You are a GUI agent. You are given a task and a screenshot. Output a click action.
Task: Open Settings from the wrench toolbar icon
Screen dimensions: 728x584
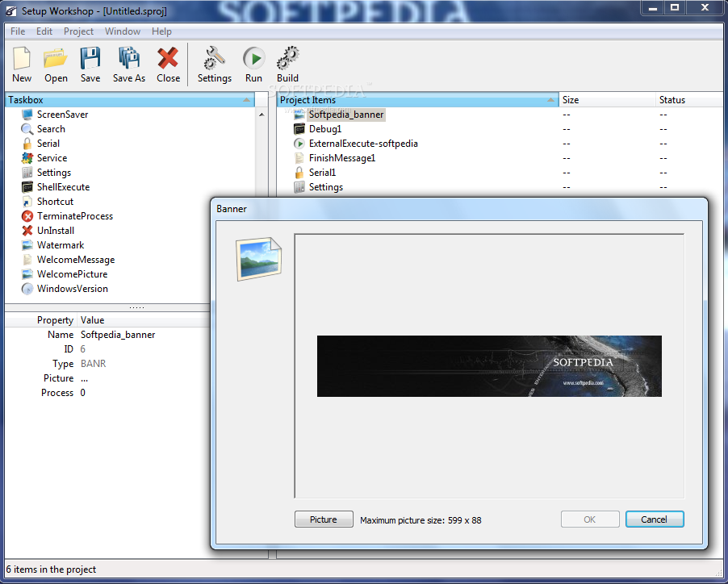coord(214,58)
